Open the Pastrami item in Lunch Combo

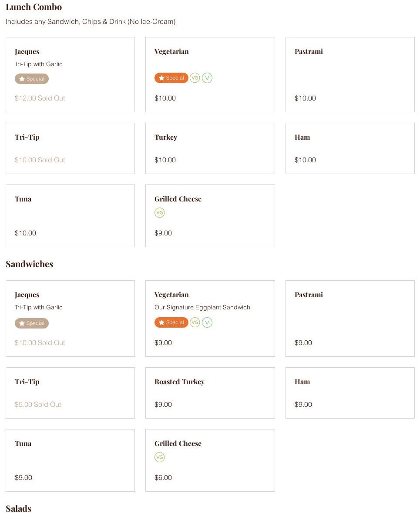click(349, 74)
